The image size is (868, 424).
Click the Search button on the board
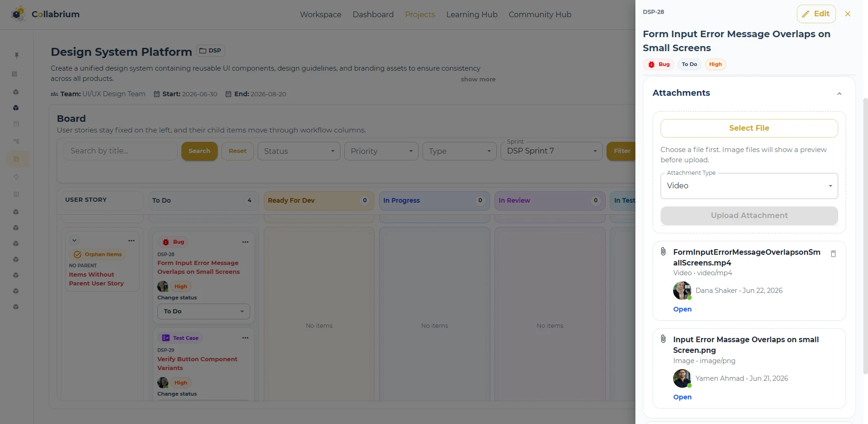tap(200, 151)
